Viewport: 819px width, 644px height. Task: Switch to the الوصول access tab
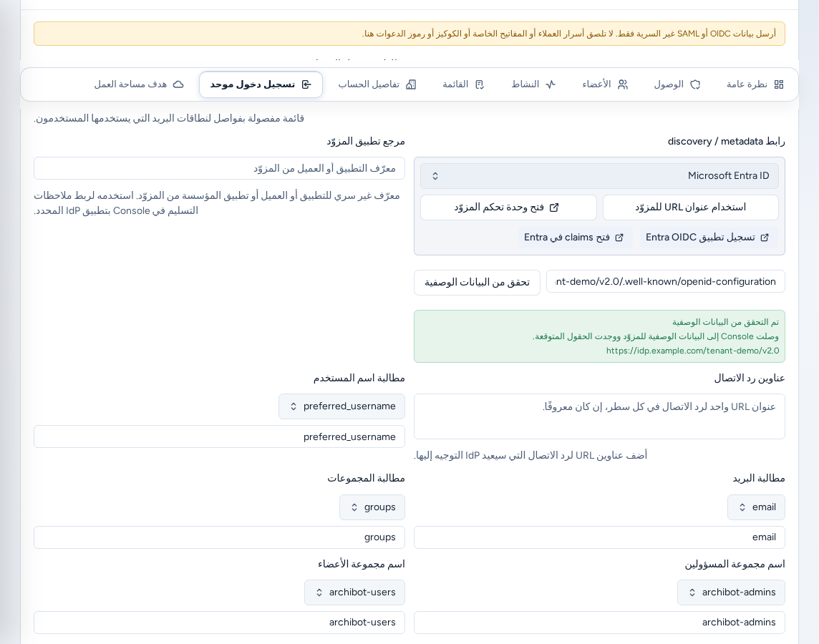pos(677,84)
